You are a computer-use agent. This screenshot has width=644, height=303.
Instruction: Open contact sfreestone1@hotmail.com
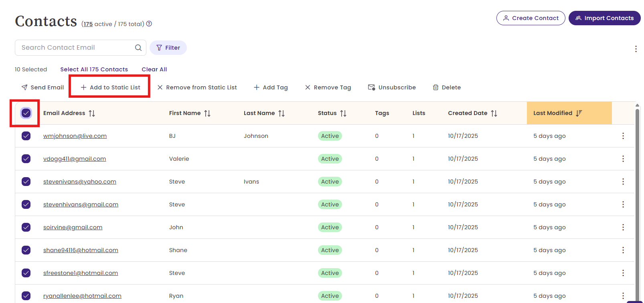point(81,273)
